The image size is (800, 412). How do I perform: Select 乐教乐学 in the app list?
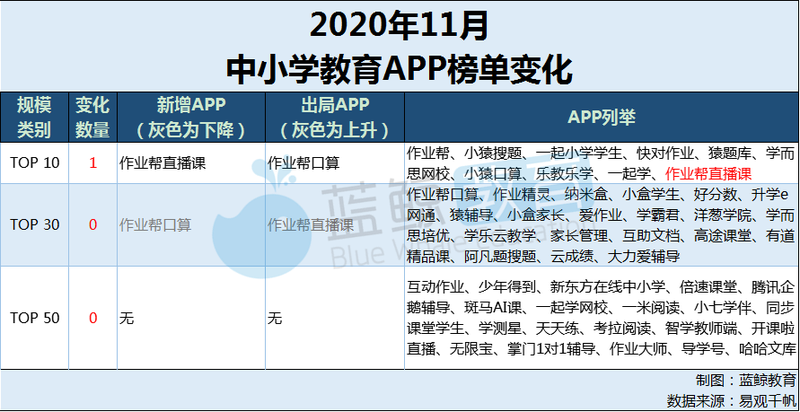pyautogui.click(x=565, y=173)
